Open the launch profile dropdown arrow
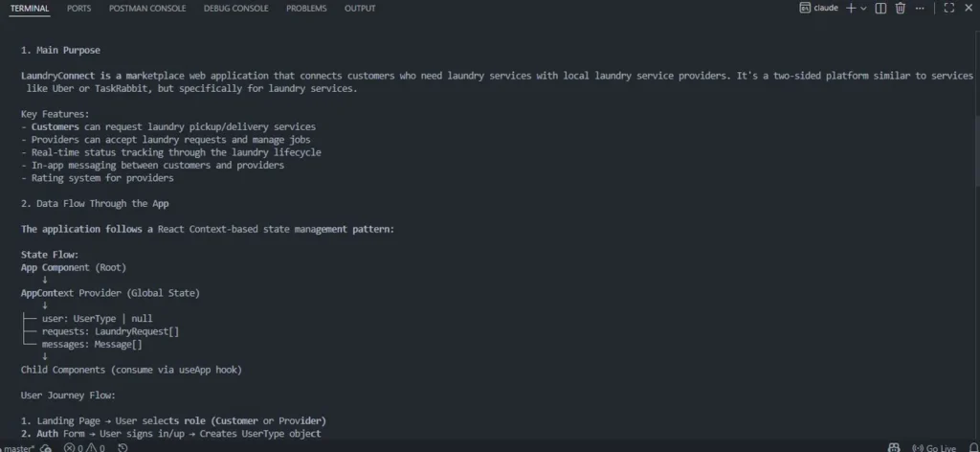This screenshot has height=452, width=980. point(863,8)
